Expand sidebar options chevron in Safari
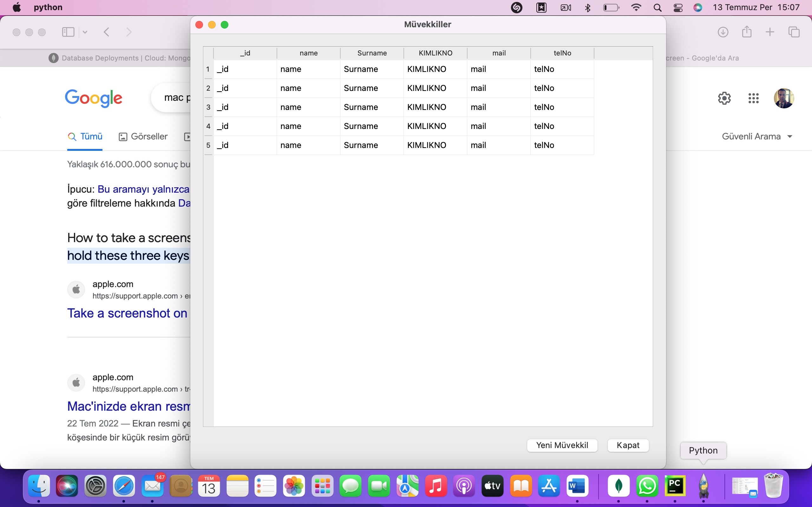Image resolution: width=812 pixels, height=507 pixels. 85,32
